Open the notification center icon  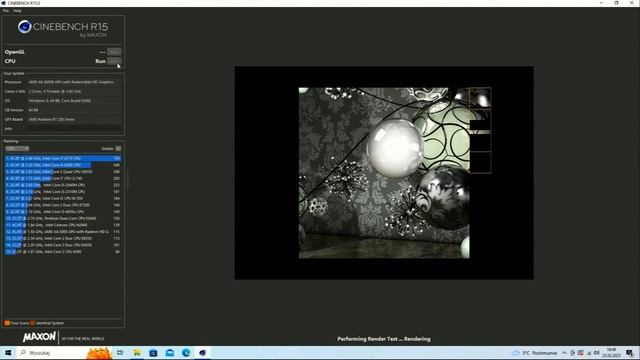tap(630, 353)
